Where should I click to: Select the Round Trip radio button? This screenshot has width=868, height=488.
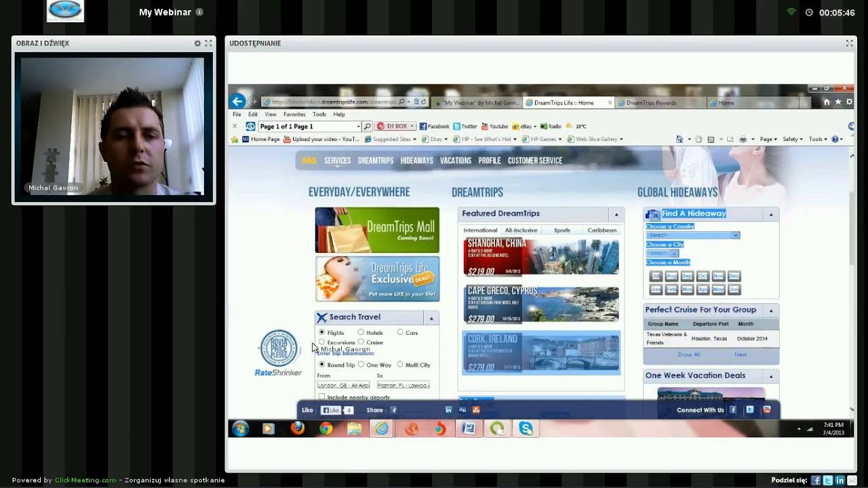coord(321,364)
